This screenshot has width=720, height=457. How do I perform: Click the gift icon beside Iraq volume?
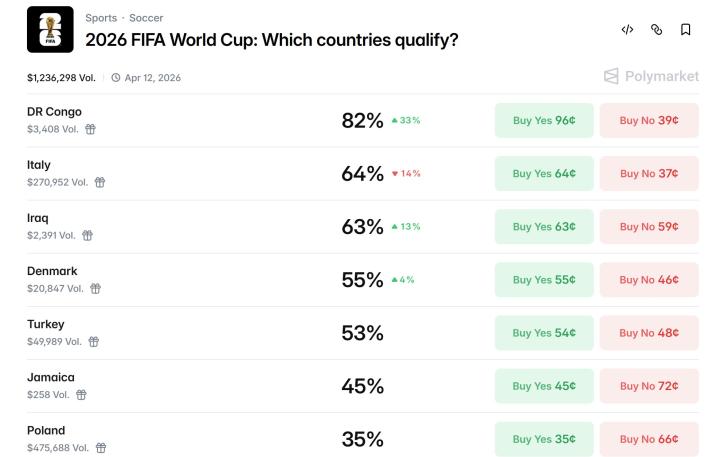[87, 235]
